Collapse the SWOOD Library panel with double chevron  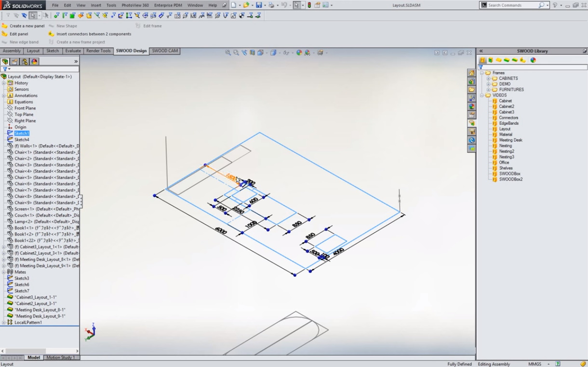point(481,51)
